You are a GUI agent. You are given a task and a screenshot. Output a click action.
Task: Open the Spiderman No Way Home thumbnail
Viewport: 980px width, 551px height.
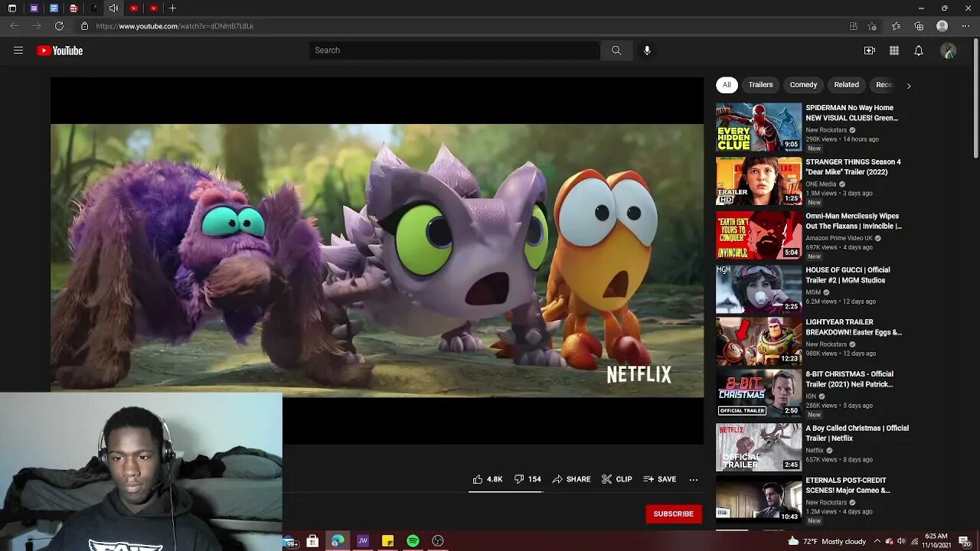coord(759,128)
